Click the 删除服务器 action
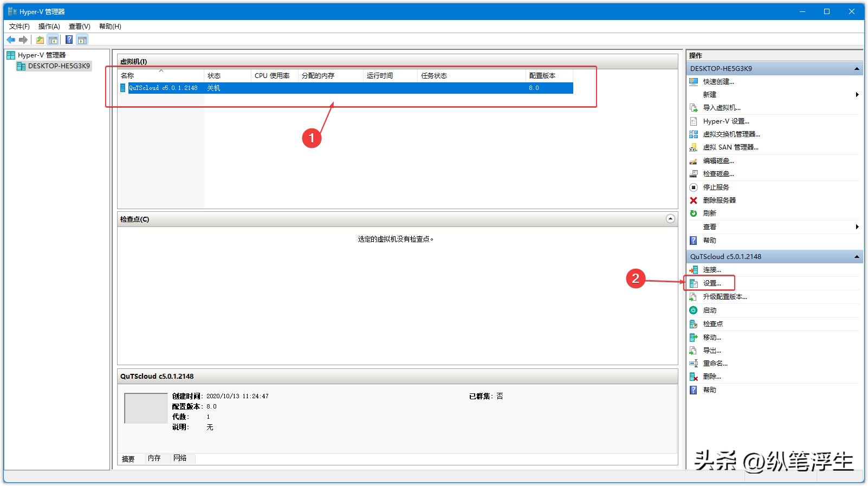 (x=719, y=200)
